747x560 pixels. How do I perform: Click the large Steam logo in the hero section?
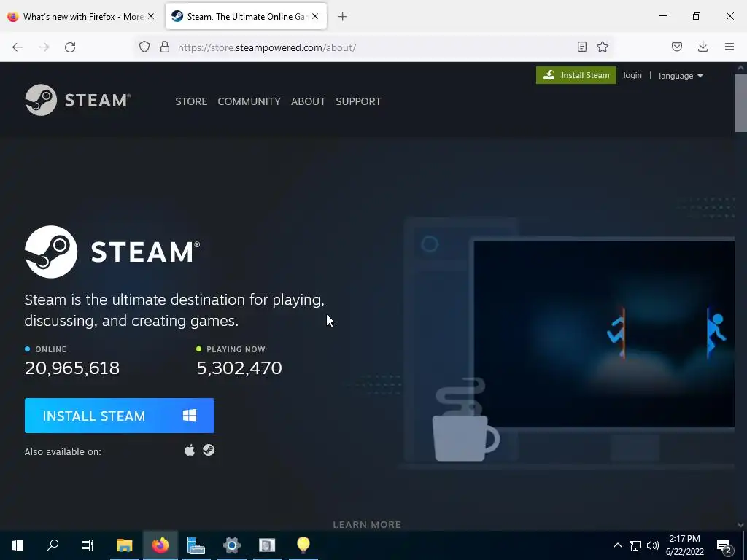(x=112, y=252)
